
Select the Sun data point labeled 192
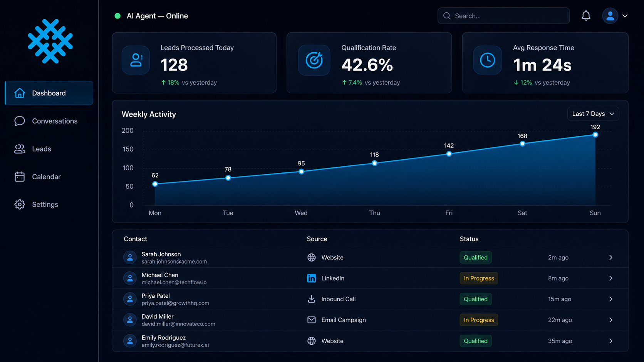pos(595,135)
